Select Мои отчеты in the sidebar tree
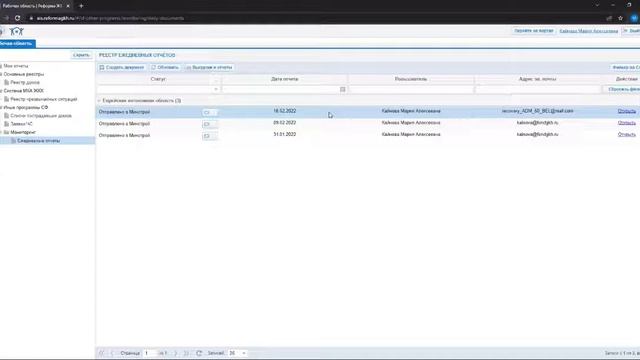Viewport: 640px width, 360px height. coord(16,66)
